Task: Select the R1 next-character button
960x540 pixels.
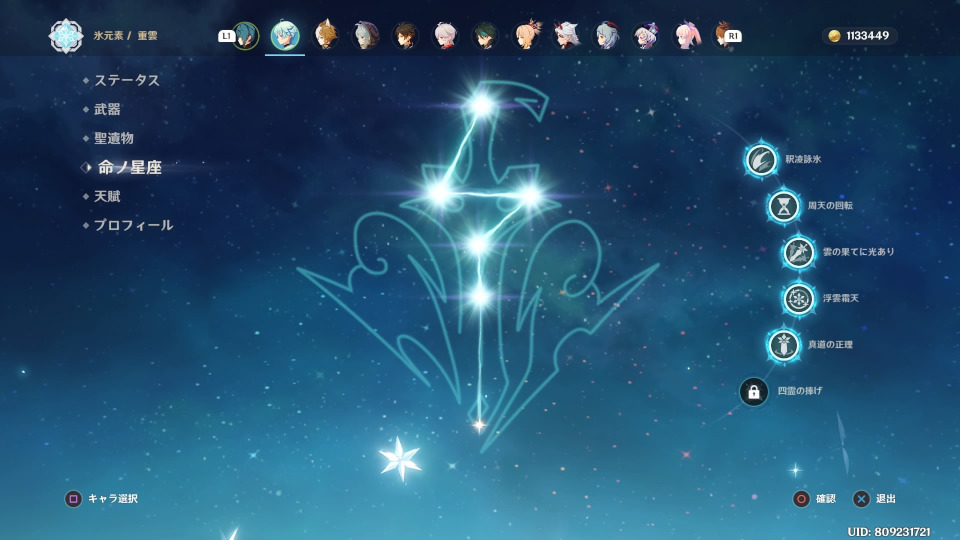Action: click(x=733, y=36)
